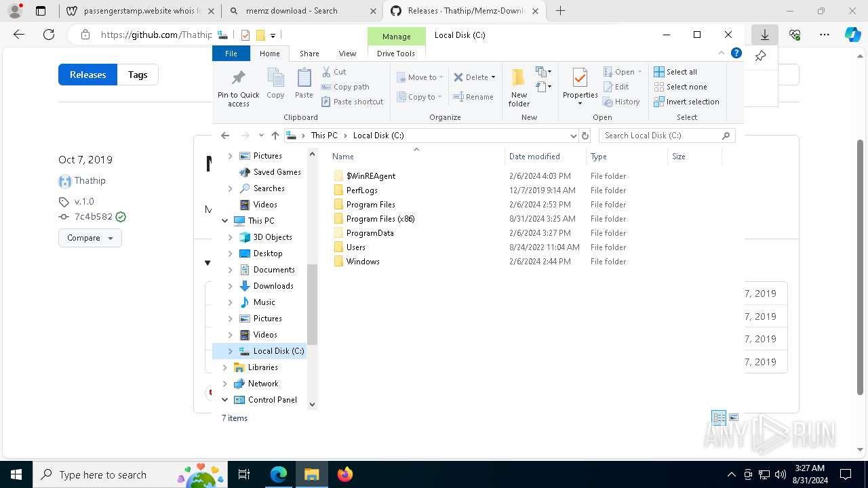The image size is (868, 488).
Task: Switch to Large icons view layout
Action: [x=734, y=418]
